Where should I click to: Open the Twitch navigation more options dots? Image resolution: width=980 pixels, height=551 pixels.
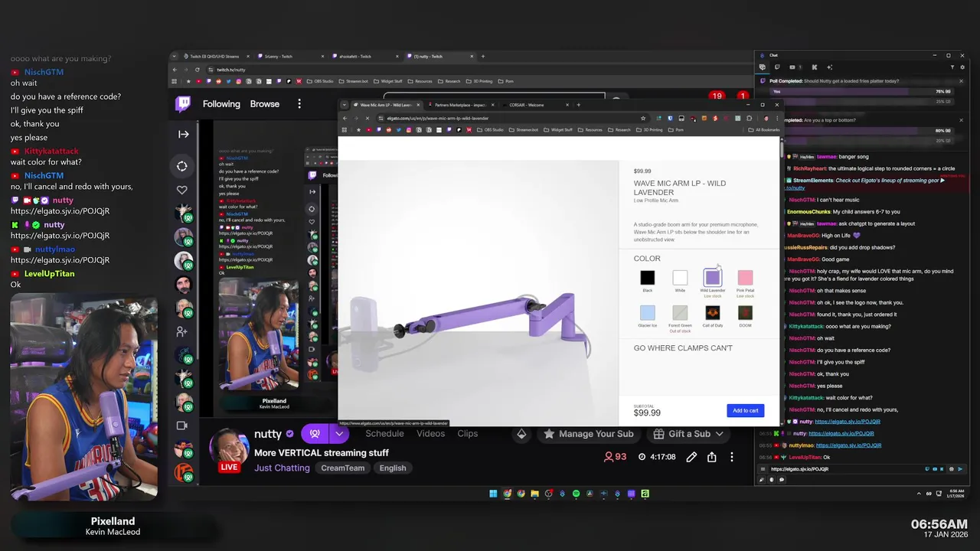click(x=299, y=104)
